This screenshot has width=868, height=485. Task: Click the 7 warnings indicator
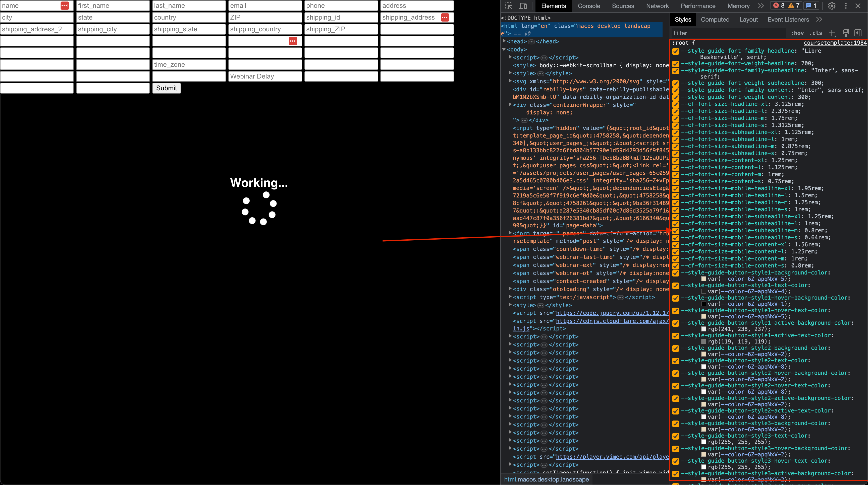pos(794,5)
